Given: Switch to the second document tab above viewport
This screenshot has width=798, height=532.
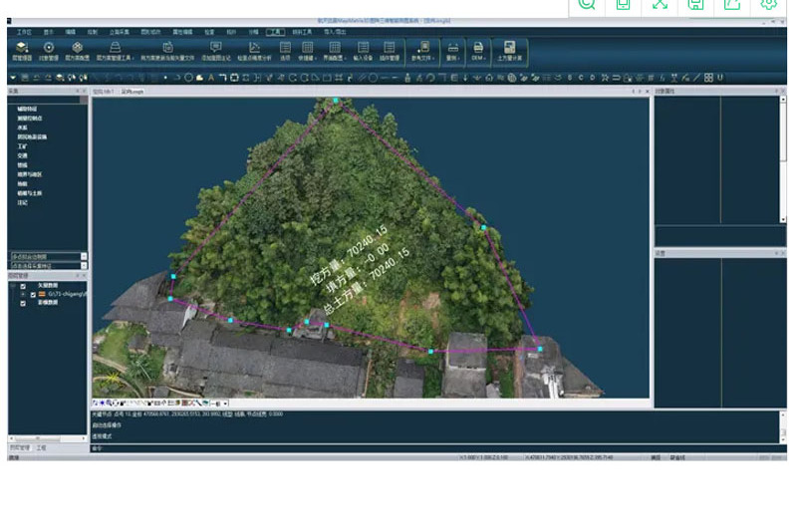Looking at the screenshot, I should pyautogui.click(x=133, y=92).
